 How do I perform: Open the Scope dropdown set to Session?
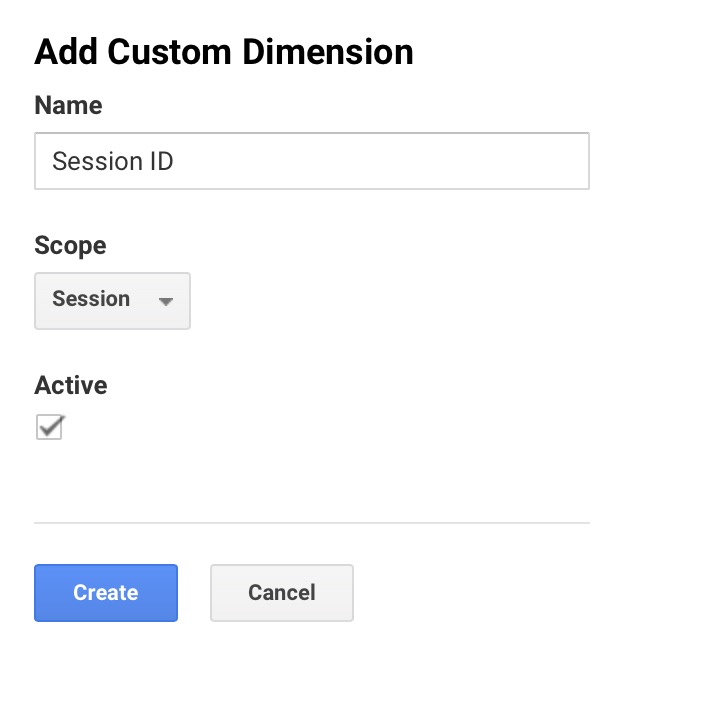[x=112, y=301]
